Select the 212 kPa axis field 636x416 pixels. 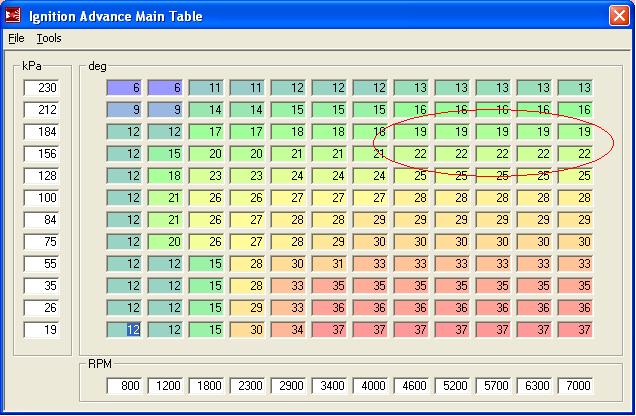tap(42, 109)
